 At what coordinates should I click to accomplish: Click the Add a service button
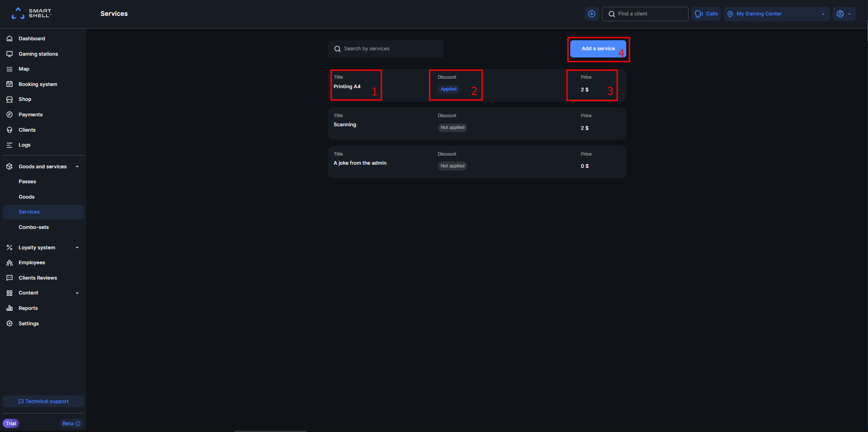pyautogui.click(x=598, y=48)
